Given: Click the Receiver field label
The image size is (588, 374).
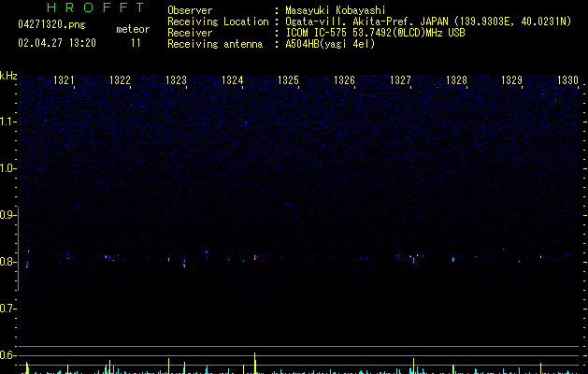Looking at the screenshot, I should tap(190, 33).
